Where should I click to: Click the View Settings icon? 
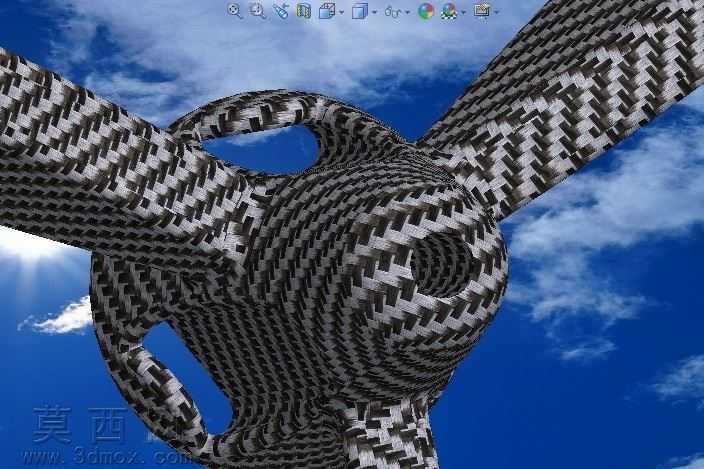tap(481, 10)
